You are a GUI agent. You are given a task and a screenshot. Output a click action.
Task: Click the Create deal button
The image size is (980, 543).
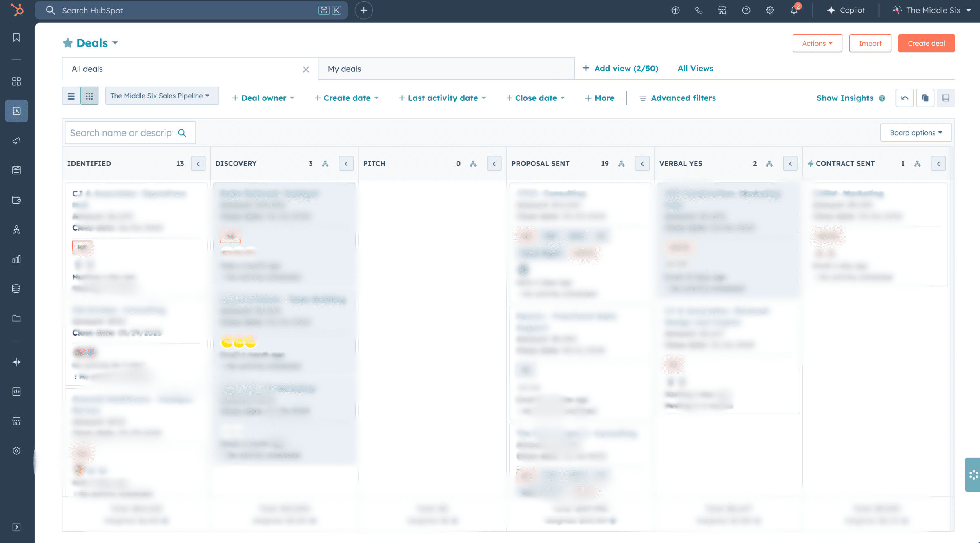point(926,43)
